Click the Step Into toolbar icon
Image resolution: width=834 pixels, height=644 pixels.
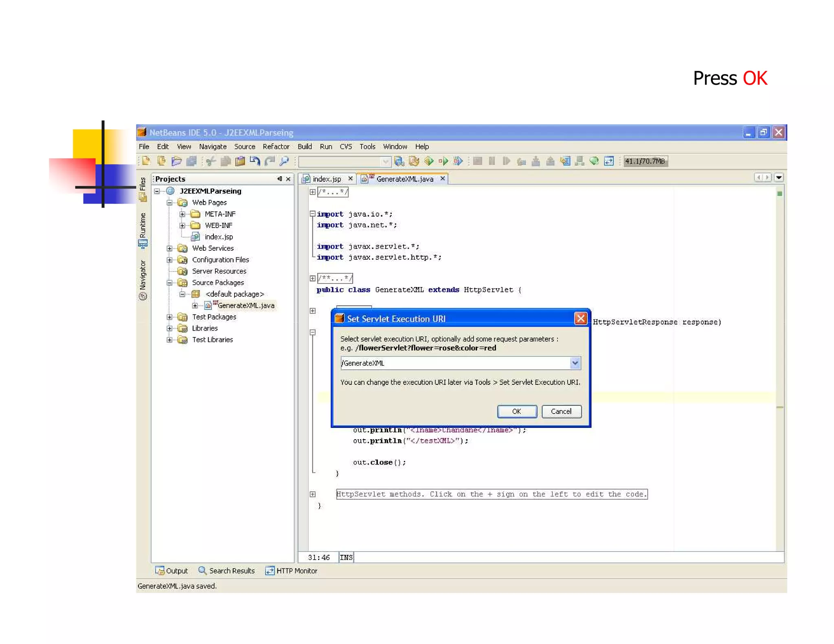pos(536,161)
